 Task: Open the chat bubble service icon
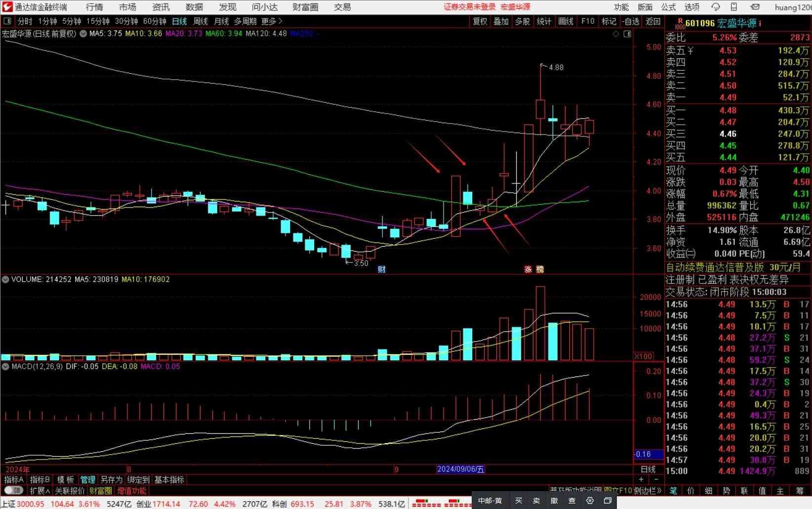click(x=716, y=7)
